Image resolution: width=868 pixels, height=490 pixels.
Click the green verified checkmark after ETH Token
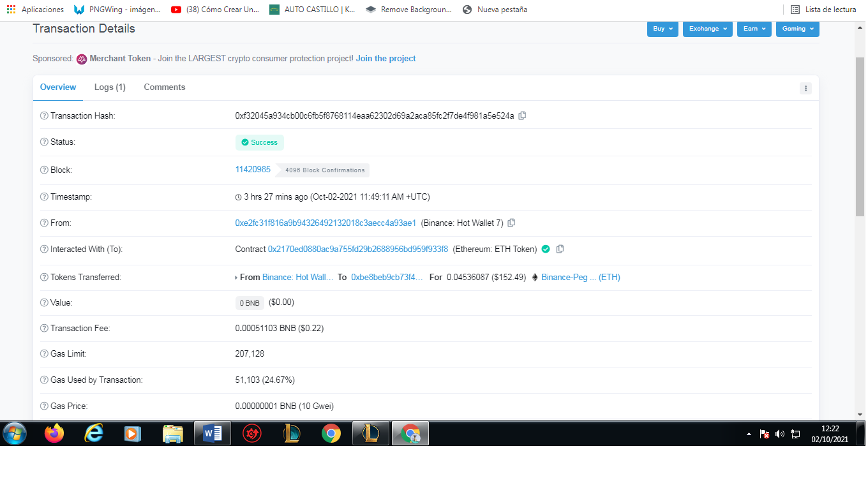point(546,249)
